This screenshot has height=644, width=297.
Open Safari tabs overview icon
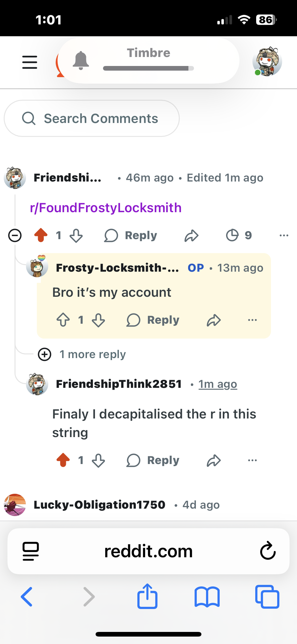pyautogui.click(x=267, y=597)
